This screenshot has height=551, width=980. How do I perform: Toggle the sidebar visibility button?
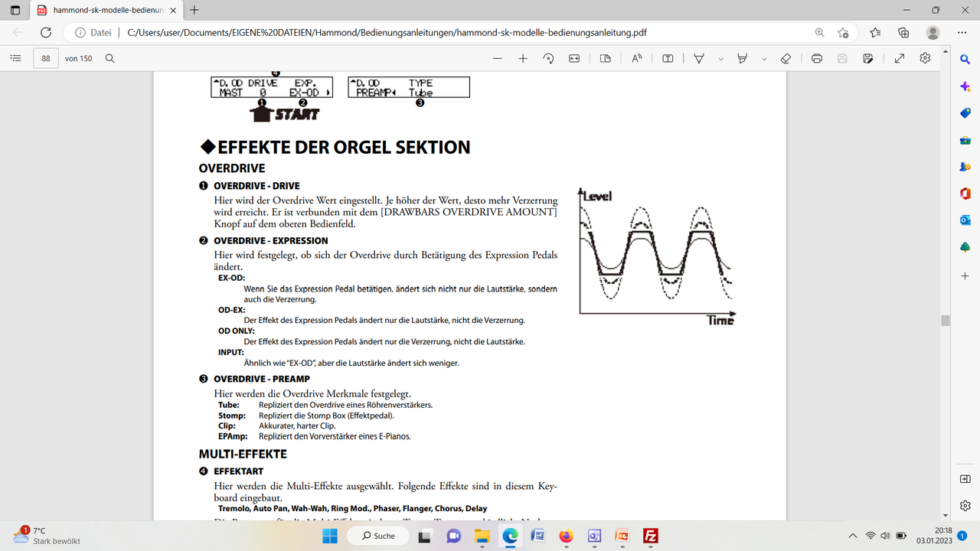coord(965,478)
